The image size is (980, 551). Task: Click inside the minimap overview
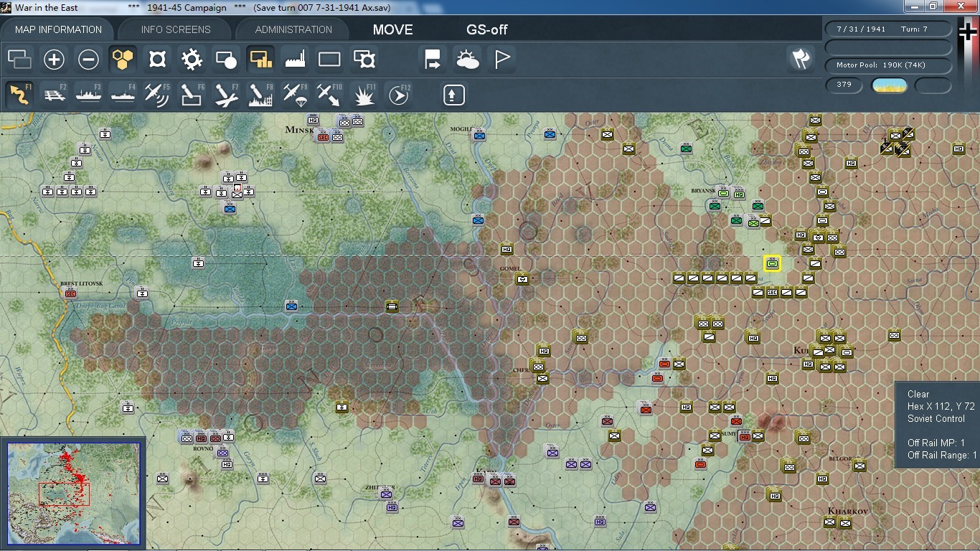tap(74, 494)
